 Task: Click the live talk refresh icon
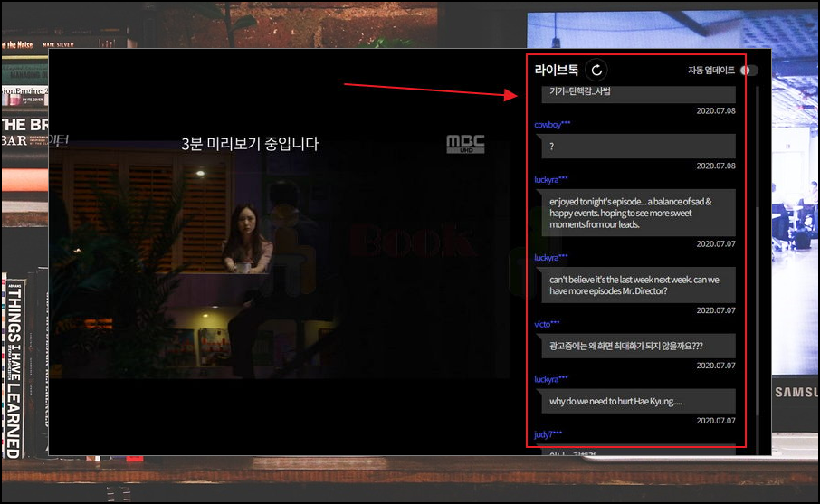click(596, 70)
